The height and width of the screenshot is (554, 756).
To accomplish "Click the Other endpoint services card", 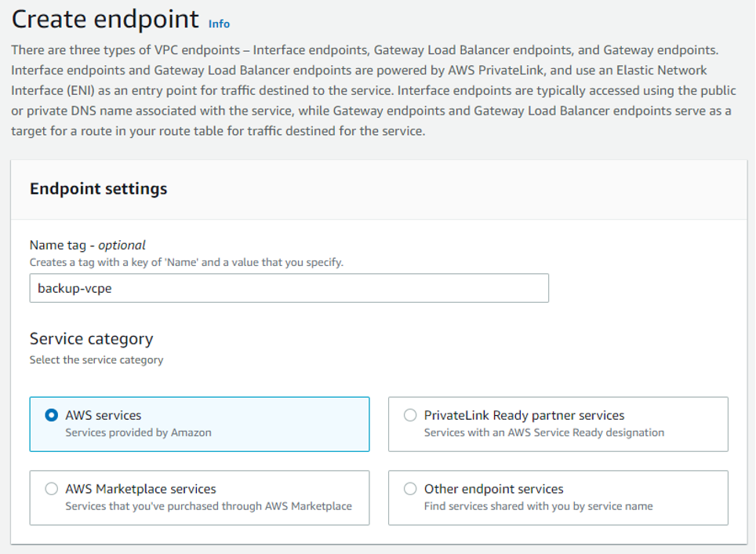I will pyautogui.click(x=558, y=498).
